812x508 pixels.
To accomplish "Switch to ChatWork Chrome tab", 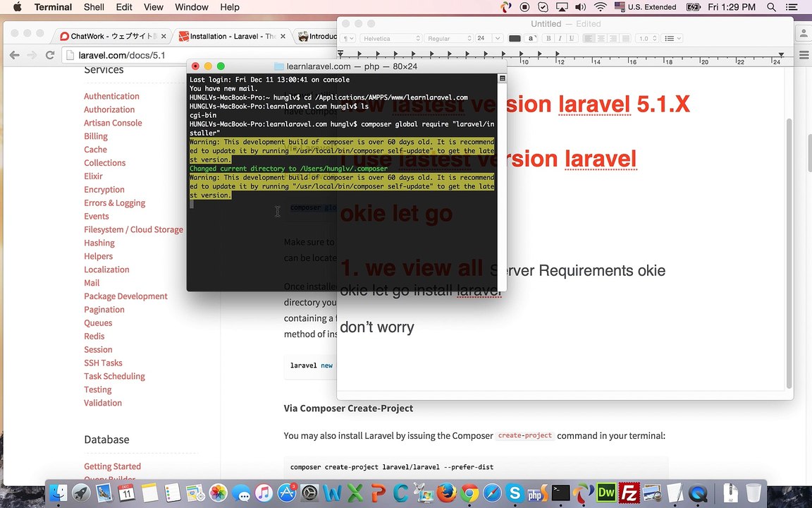I will pyautogui.click(x=112, y=36).
